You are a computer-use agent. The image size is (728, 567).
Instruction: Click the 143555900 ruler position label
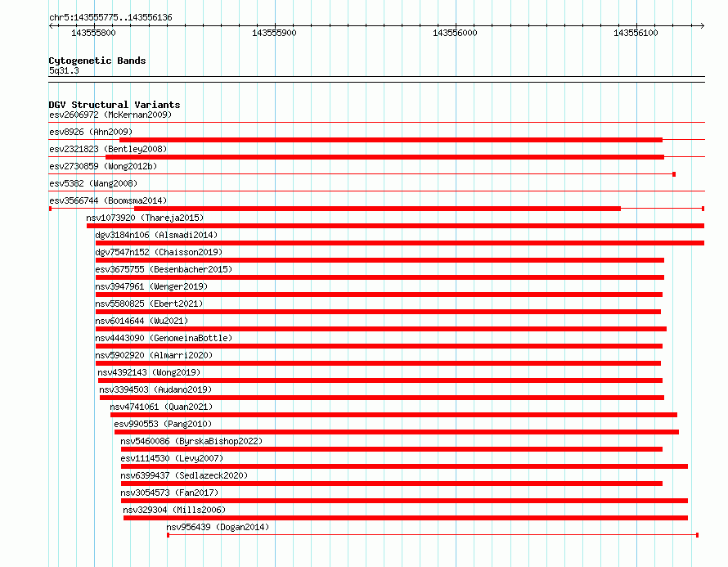[x=274, y=33]
